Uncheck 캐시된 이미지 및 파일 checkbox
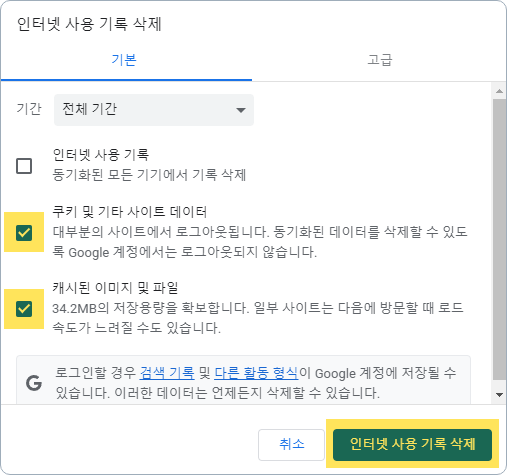Image resolution: width=507 pixels, height=475 pixels. tap(24, 309)
